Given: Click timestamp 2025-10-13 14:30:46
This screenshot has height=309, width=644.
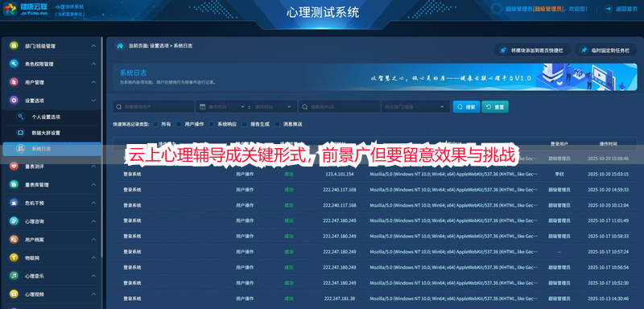Looking at the screenshot, I should click(x=608, y=299).
